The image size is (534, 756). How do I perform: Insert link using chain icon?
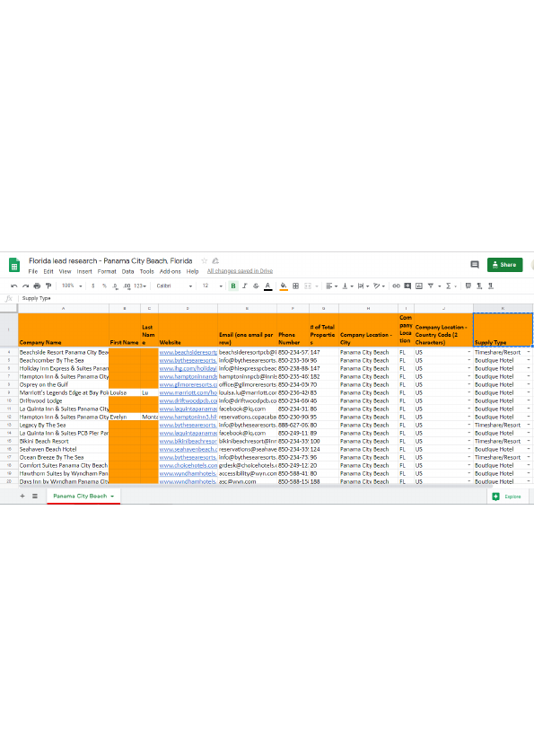coord(396,286)
